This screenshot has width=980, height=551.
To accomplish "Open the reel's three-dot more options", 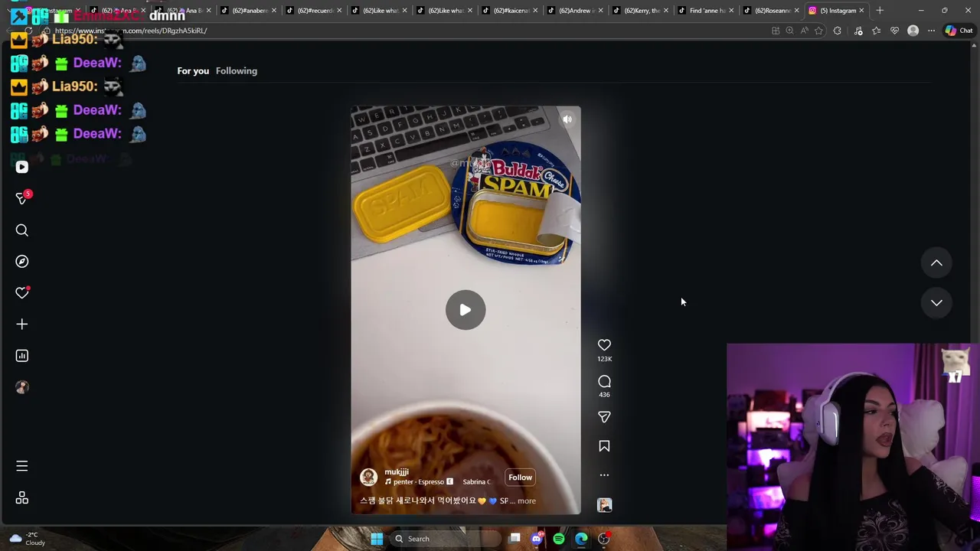I will [x=604, y=475].
